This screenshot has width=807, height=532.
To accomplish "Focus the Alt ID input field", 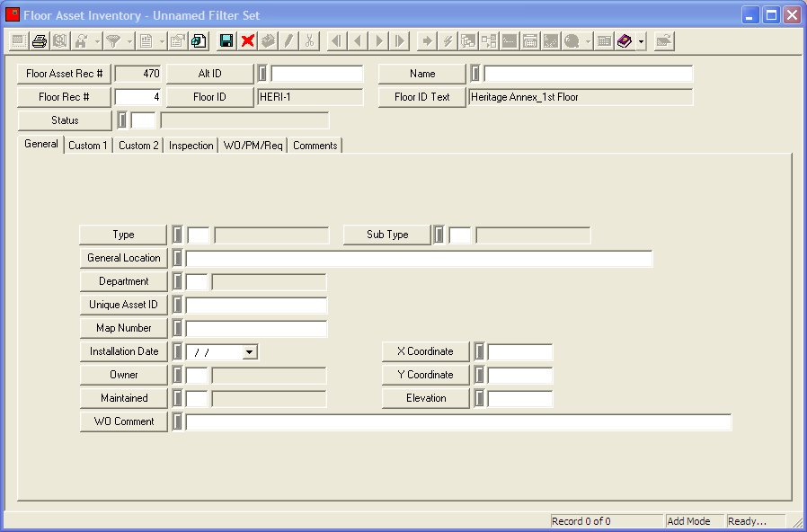I will pos(317,74).
